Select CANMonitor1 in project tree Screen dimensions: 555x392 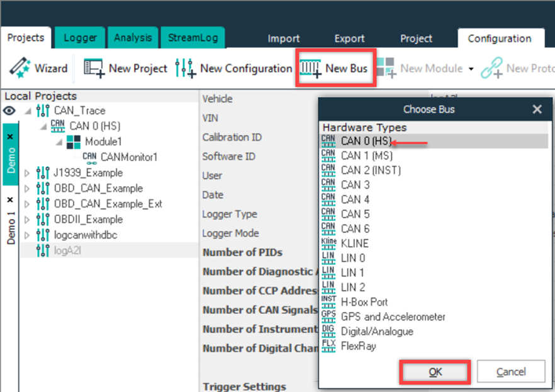(x=120, y=157)
